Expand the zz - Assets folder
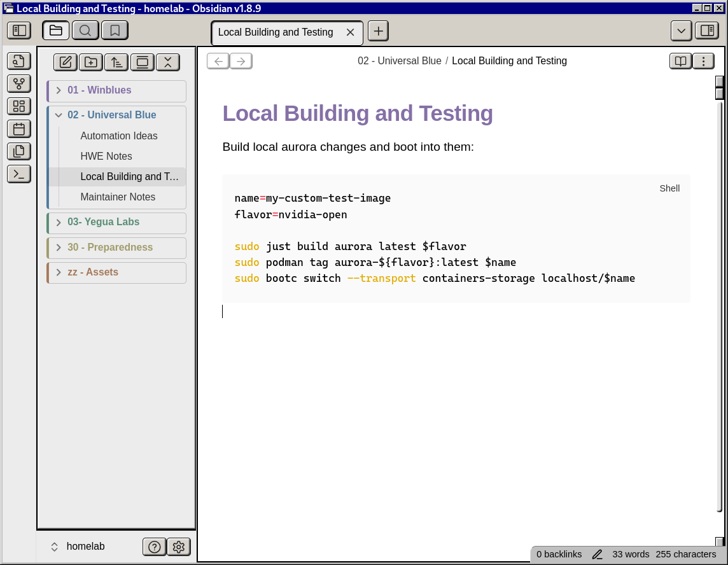The image size is (728, 565). point(116,272)
